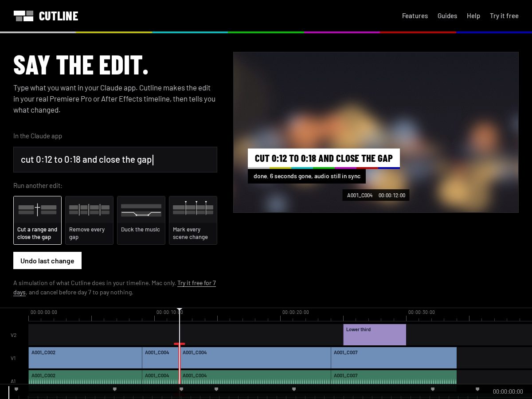This screenshot has height=399, width=532.
Task: Select Mark every scene change card
Action: (x=193, y=220)
